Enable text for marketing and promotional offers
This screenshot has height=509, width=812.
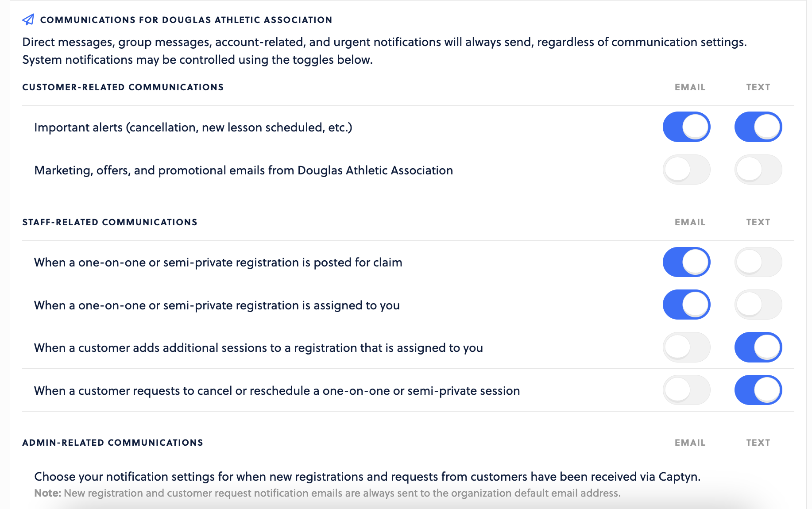coord(758,170)
